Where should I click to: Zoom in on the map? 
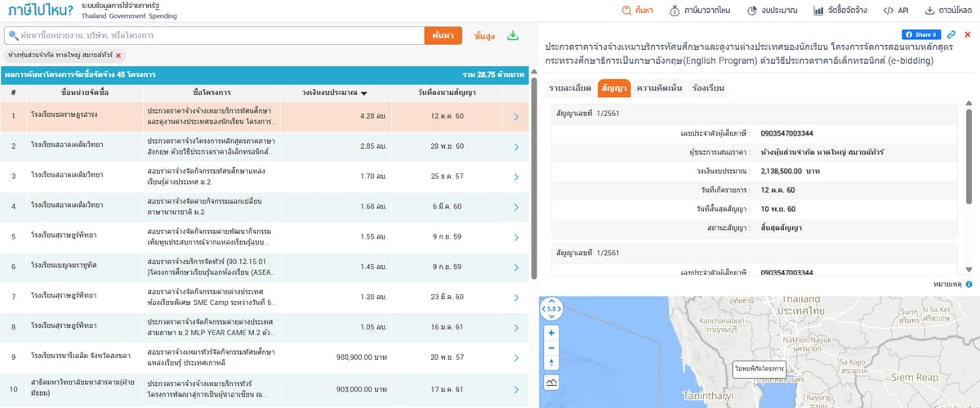pos(551,333)
